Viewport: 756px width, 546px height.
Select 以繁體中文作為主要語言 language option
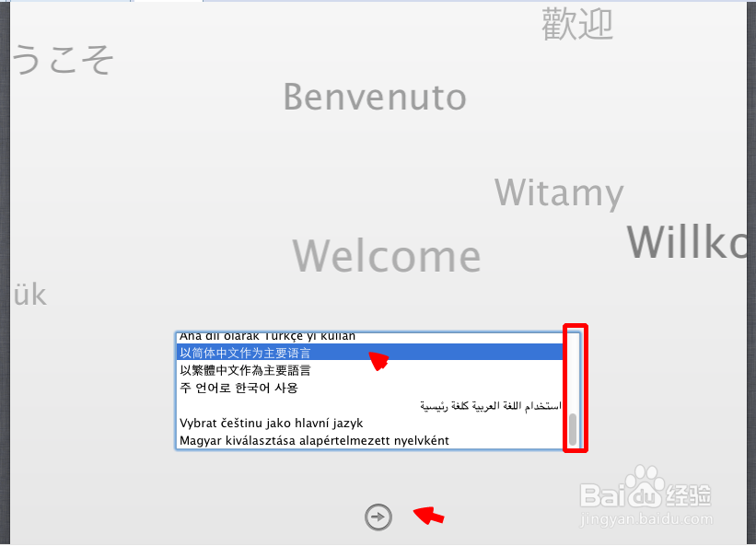click(x=370, y=370)
